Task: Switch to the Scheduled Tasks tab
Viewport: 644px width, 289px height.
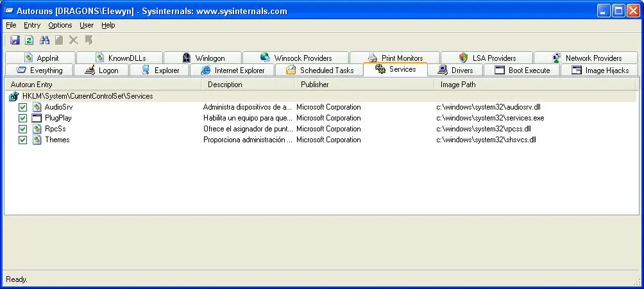Action: (319, 70)
